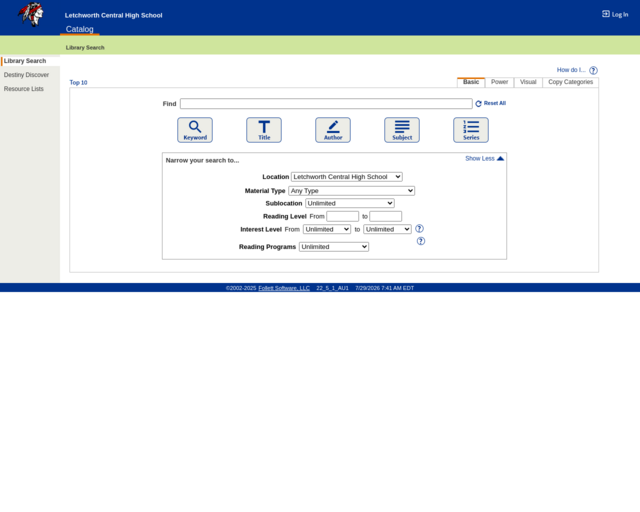Switch to the Power search tab
The height and width of the screenshot is (512, 640).
click(500, 82)
